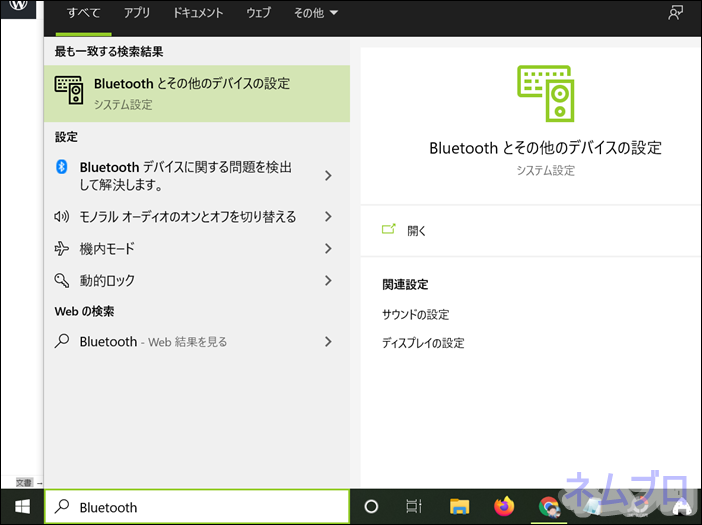Click the search box containing Bluetooth
Image resolution: width=702 pixels, height=525 pixels.
tap(200, 507)
